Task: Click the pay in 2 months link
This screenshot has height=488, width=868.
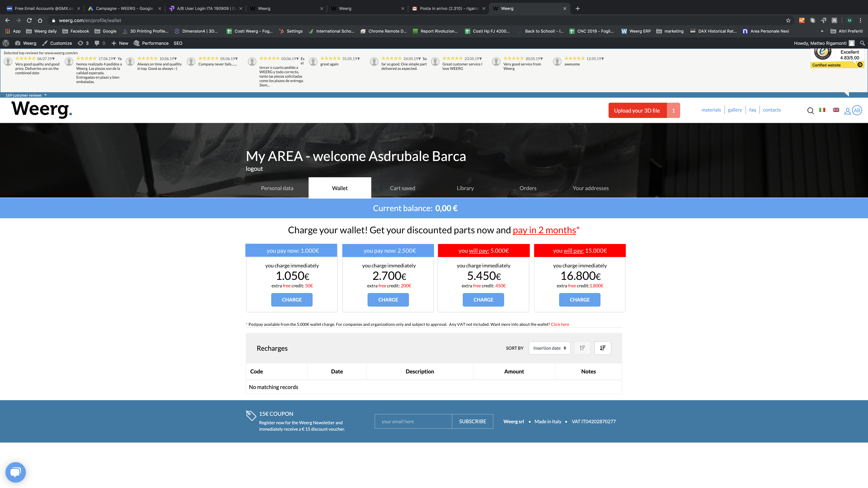Action: [x=544, y=230]
